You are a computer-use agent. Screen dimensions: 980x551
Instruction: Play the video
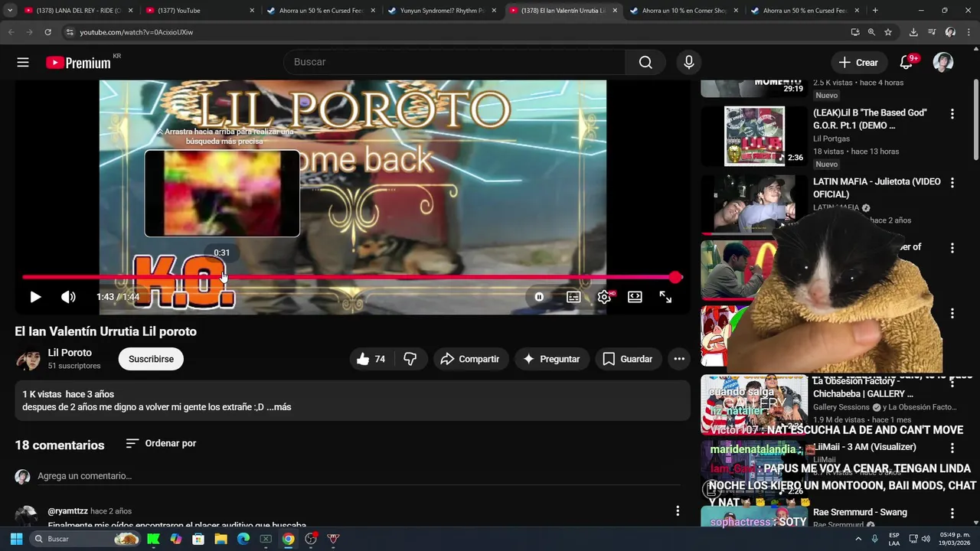point(35,297)
